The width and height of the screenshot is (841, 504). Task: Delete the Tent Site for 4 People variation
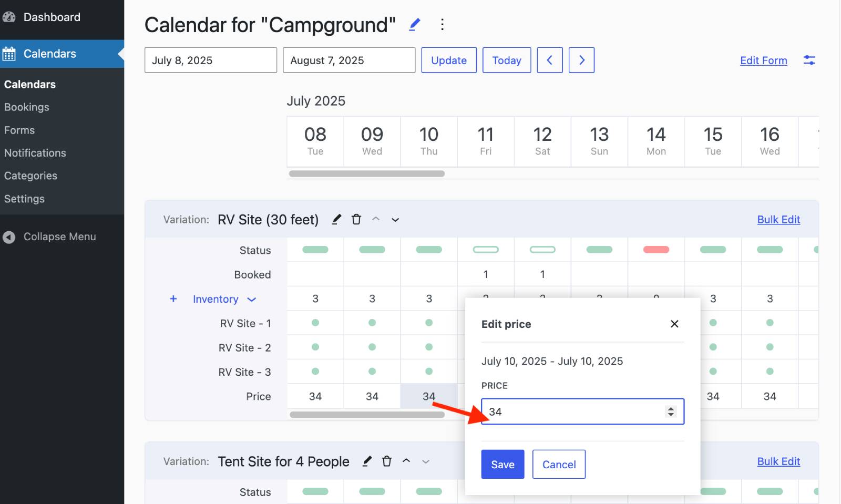(x=387, y=461)
